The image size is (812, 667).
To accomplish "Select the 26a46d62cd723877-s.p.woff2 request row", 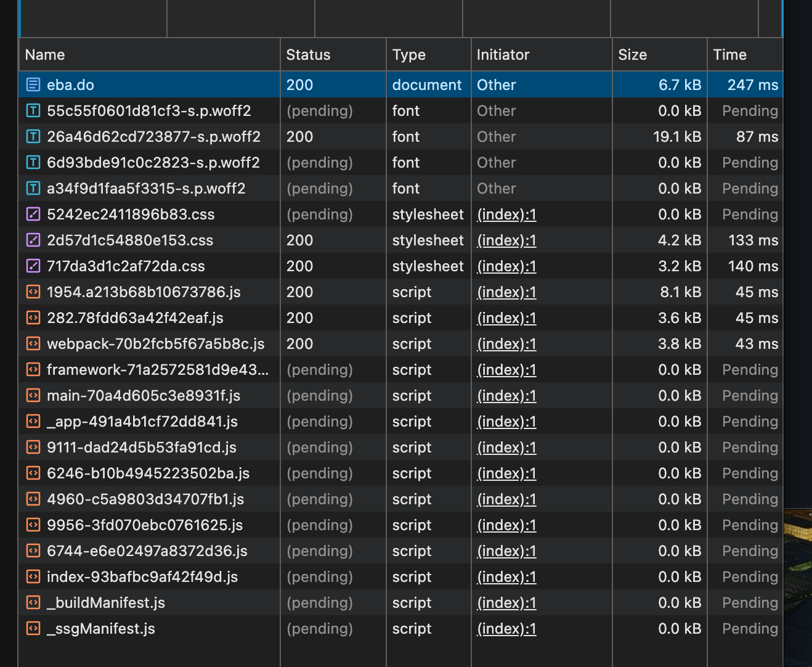I will [x=153, y=137].
